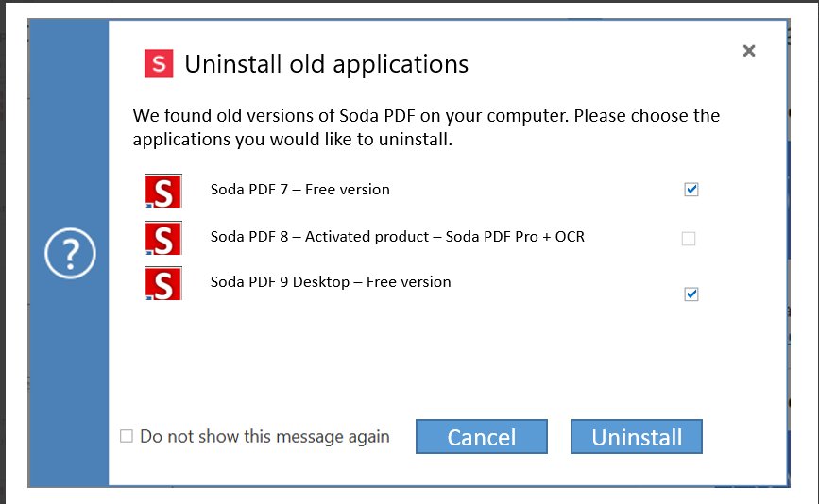Click the Soda PDF 7 application icon
This screenshot has height=504, width=819.
(163, 191)
